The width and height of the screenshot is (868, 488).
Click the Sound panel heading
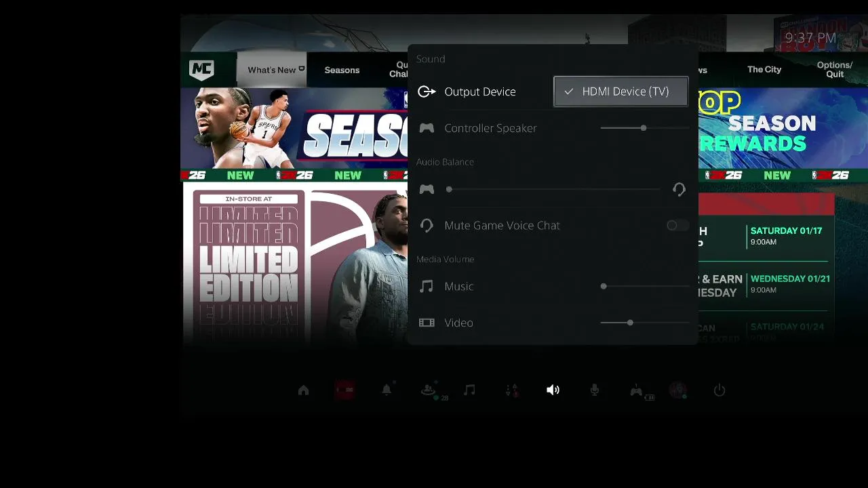tap(431, 59)
